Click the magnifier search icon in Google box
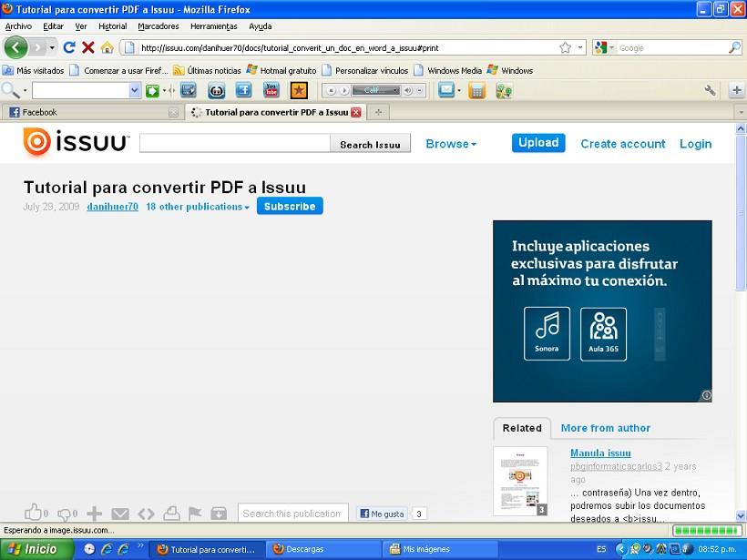Viewport: 747px width, 560px height. [734, 47]
